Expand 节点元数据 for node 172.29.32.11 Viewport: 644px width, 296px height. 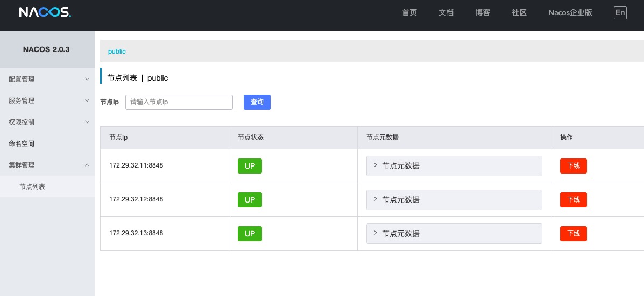pos(454,166)
